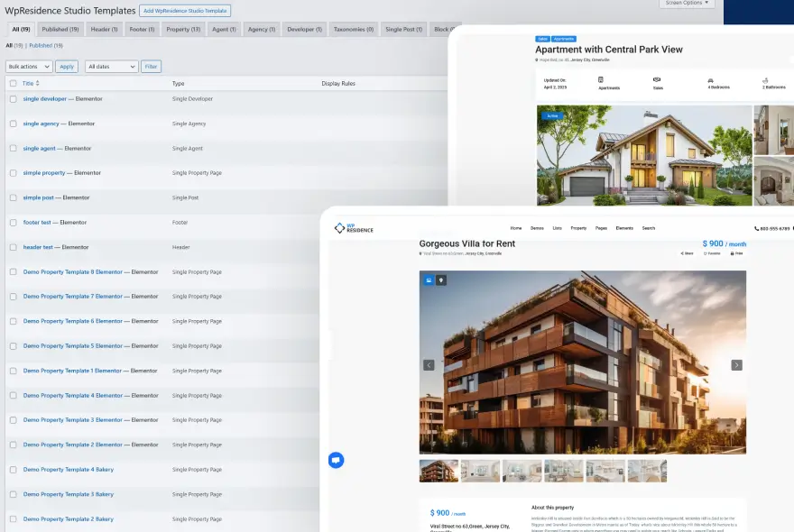This screenshot has height=532, width=794.
Task: Tick the simple post row checkbox
Action: [14, 197]
